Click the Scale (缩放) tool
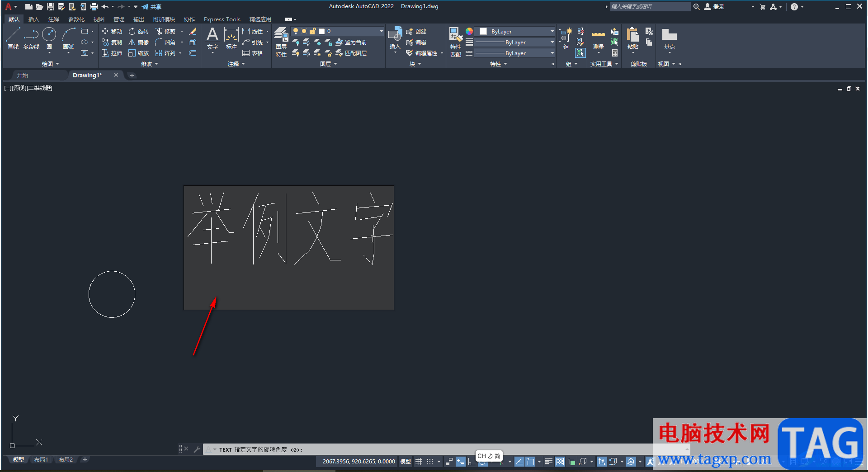This screenshot has width=868, height=472. pos(138,53)
